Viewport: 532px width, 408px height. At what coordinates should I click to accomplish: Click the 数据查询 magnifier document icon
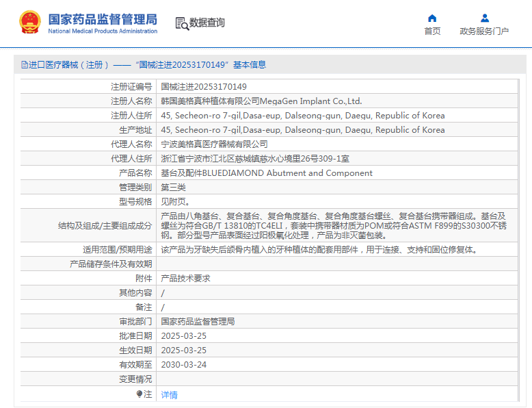click(x=182, y=23)
